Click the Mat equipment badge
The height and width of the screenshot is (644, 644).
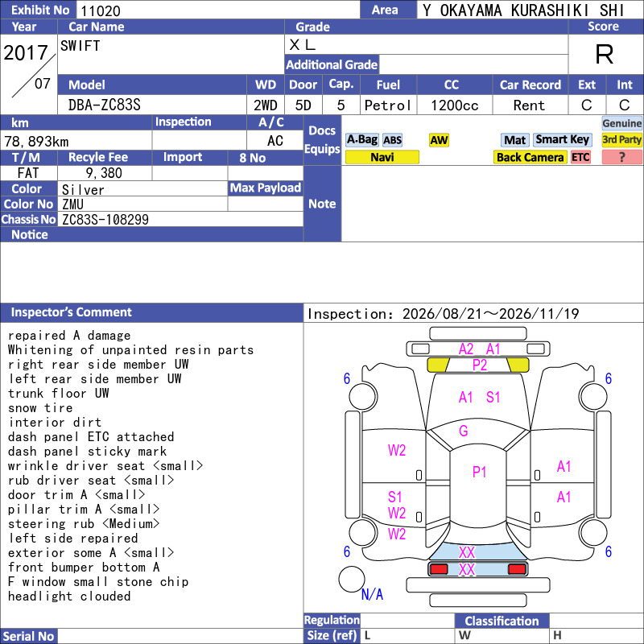point(514,140)
